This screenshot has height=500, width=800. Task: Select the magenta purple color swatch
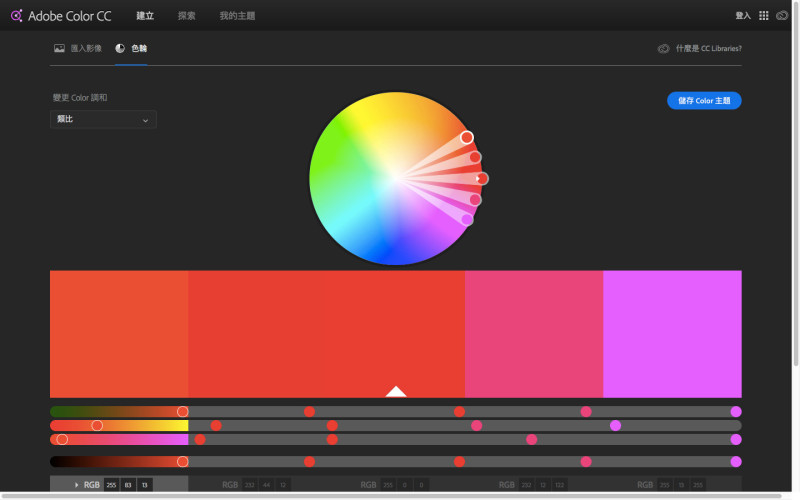click(672, 333)
